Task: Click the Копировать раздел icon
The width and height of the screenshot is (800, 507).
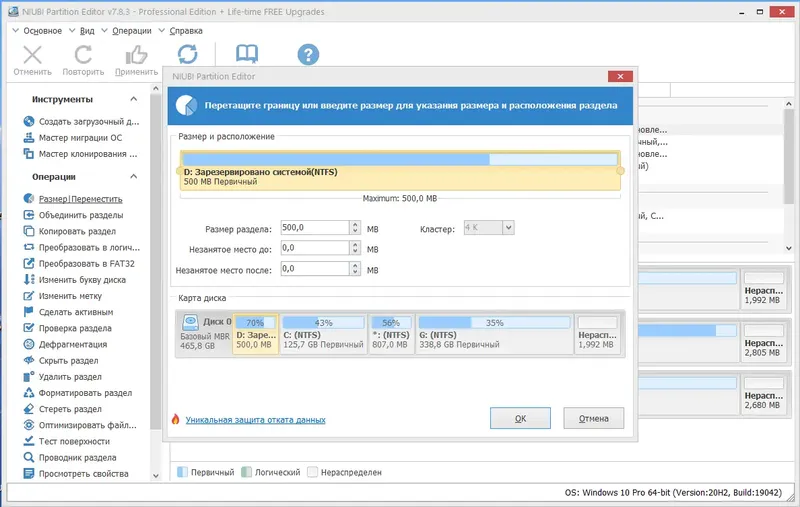Action: point(29,231)
